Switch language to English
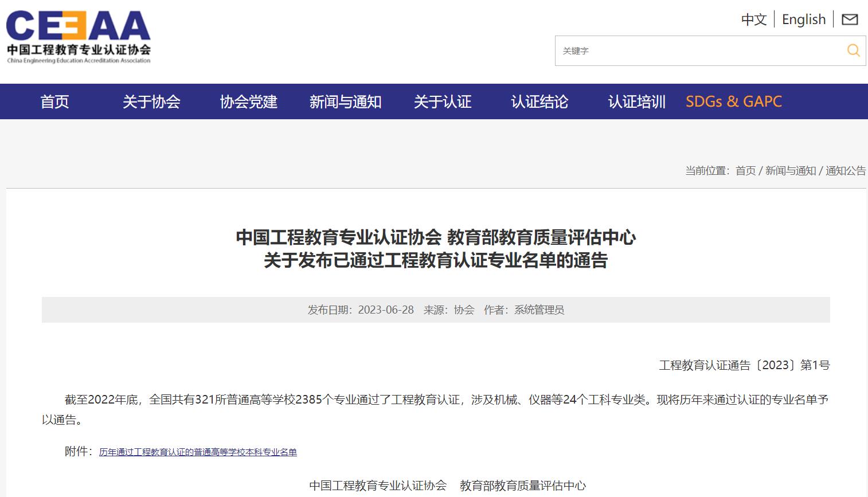 pos(804,19)
